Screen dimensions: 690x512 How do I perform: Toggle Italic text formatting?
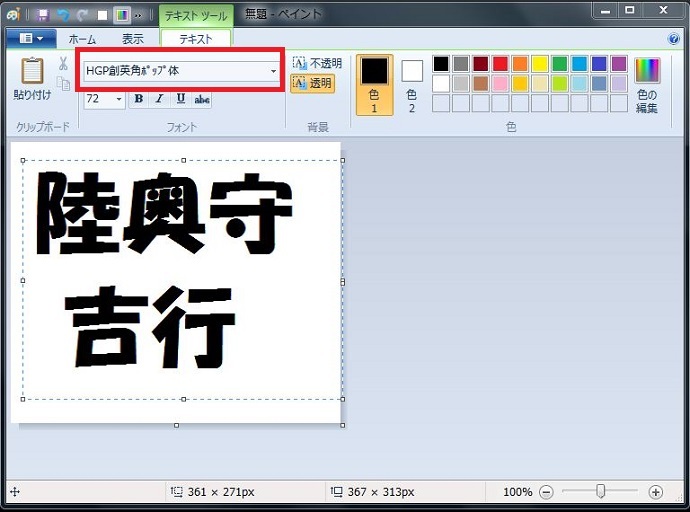(x=159, y=99)
